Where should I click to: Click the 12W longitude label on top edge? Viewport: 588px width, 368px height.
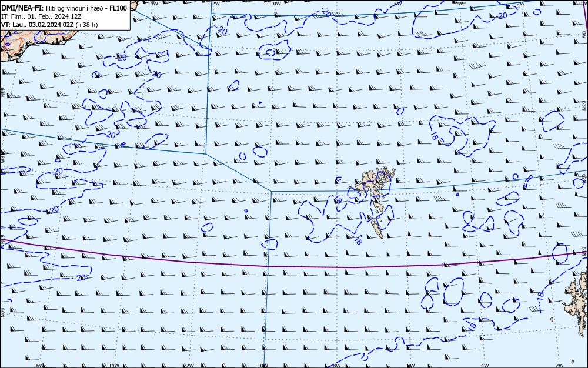pos(215,4)
